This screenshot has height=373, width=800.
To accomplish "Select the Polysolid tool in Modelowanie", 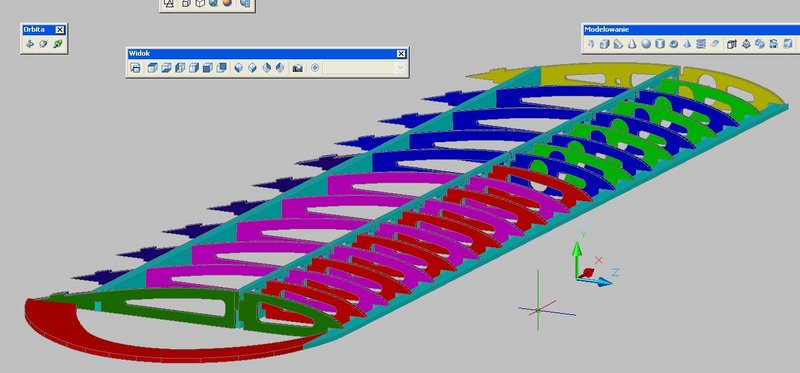I will pos(591,44).
